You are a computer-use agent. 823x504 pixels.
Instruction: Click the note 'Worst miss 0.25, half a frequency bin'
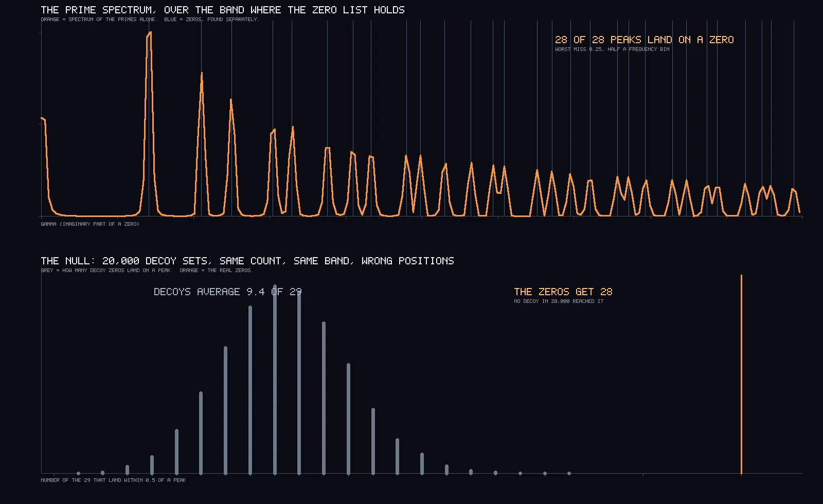click(612, 49)
